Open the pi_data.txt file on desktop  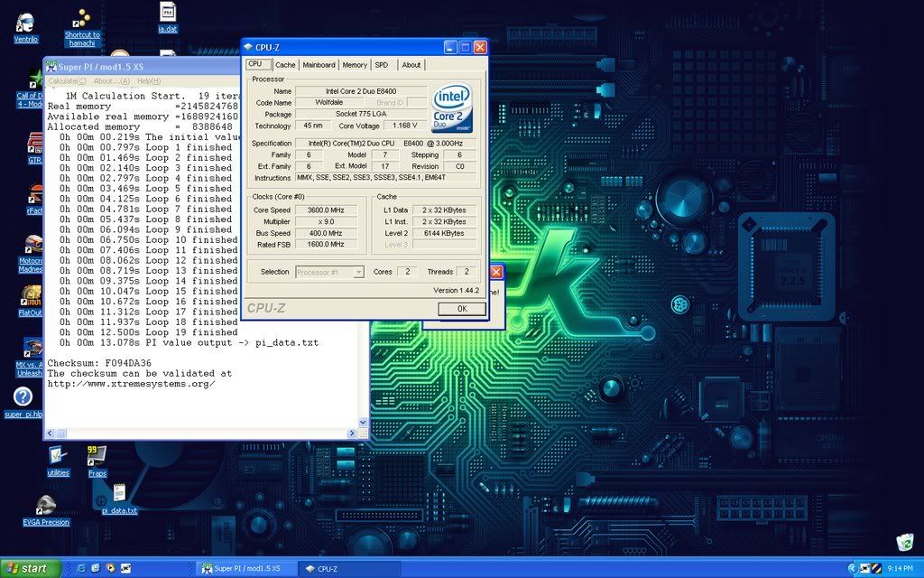119,499
